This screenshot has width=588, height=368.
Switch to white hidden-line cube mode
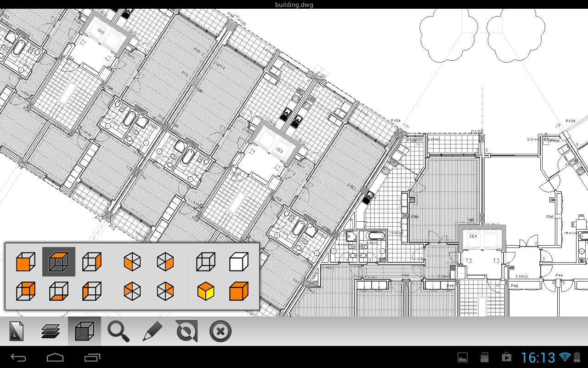238,262
